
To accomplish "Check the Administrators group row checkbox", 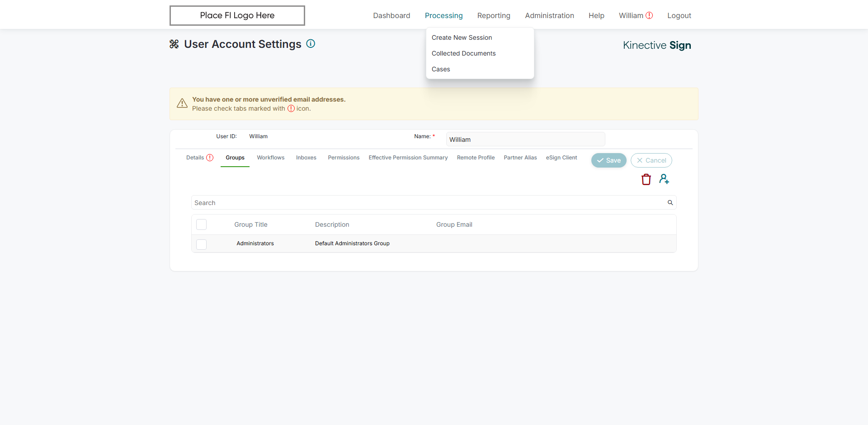I will [x=202, y=244].
